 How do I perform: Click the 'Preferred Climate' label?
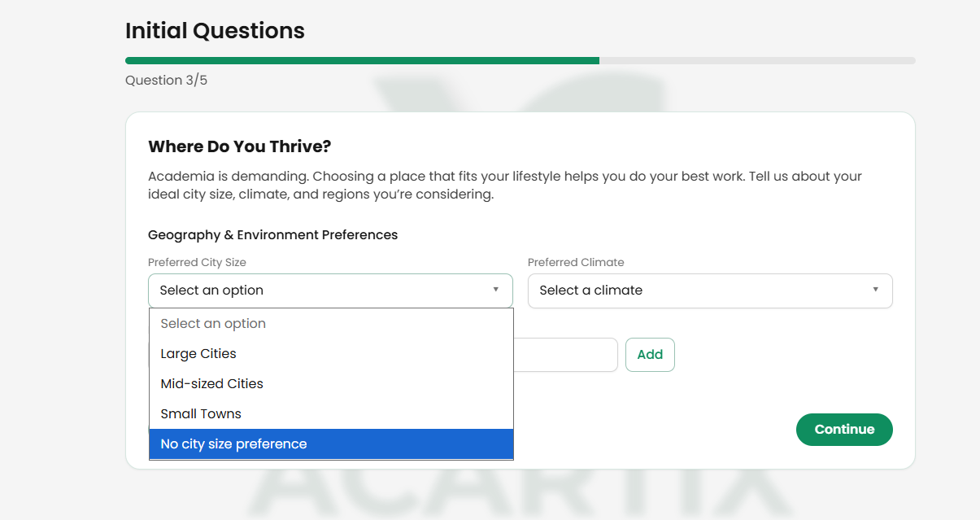tap(575, 262)
